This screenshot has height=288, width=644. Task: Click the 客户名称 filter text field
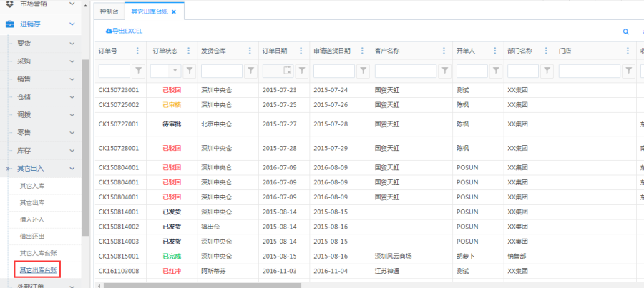click(x=405, y=71)
